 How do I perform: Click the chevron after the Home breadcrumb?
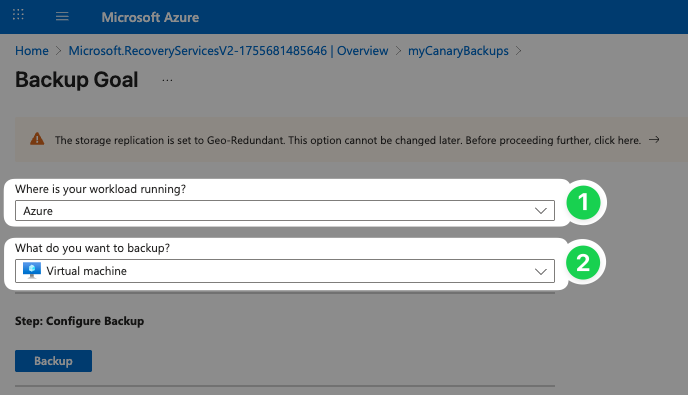59,51
